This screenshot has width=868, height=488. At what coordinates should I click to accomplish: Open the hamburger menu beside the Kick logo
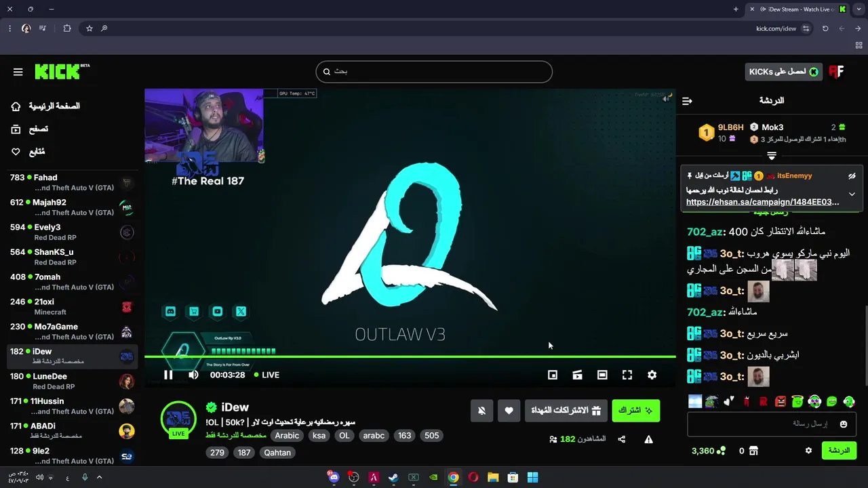point(18,72)
